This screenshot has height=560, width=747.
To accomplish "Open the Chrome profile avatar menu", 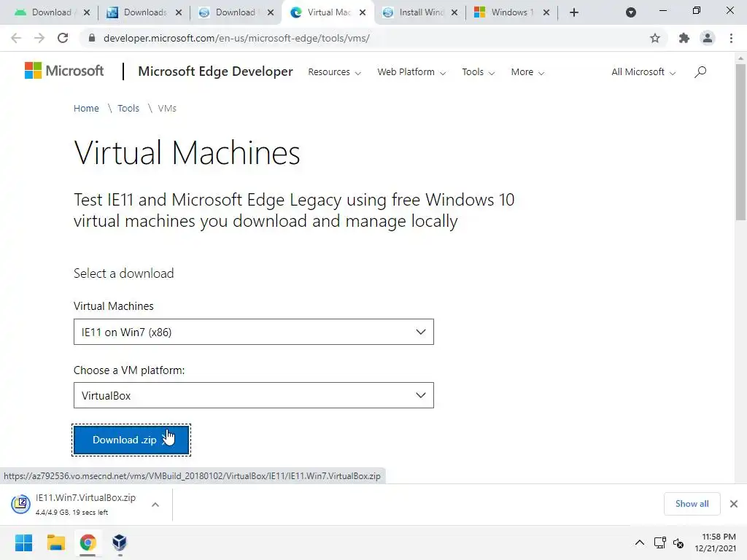I will point(708,38).
